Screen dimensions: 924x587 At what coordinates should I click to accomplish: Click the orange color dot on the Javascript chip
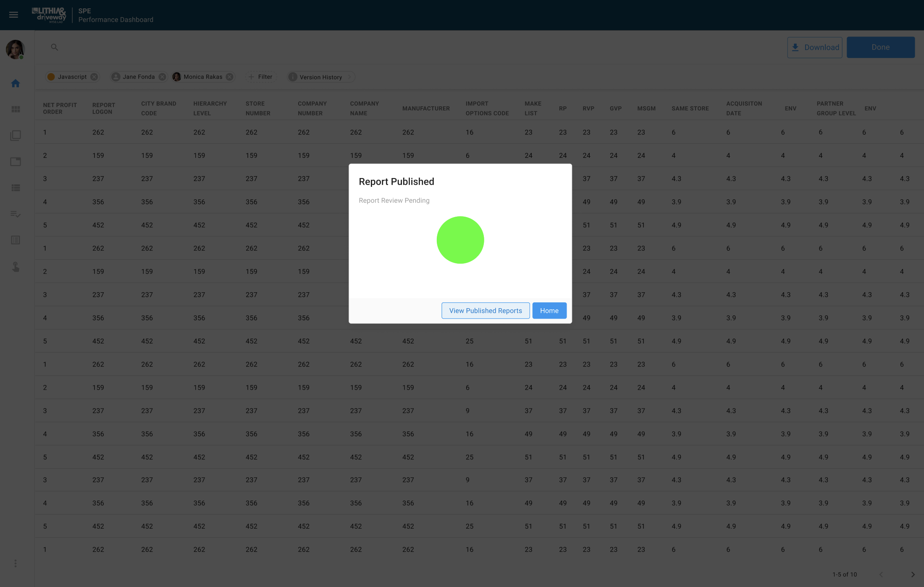click(52, 76)
